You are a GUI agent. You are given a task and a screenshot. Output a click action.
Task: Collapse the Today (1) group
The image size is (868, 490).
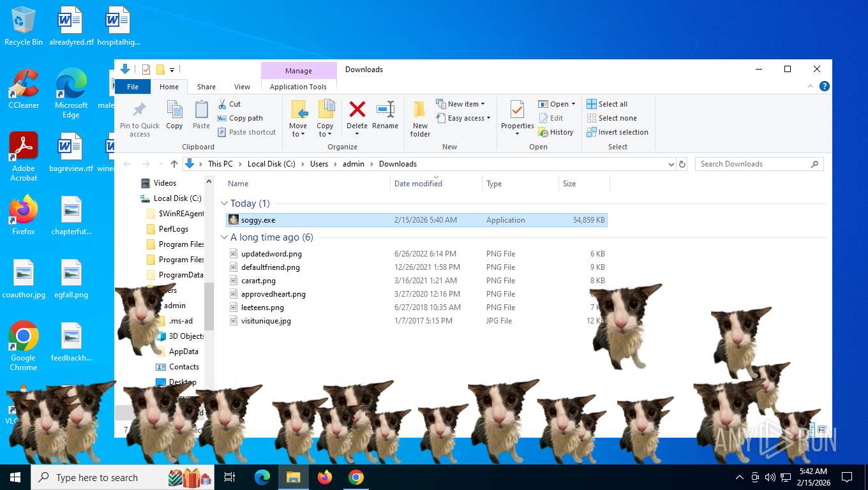pos(224,204)
